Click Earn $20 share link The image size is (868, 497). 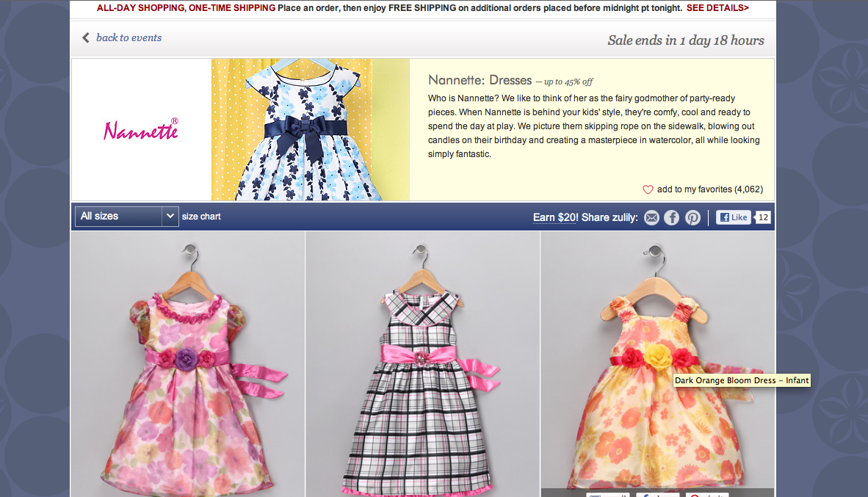click(x=555, y=217)
